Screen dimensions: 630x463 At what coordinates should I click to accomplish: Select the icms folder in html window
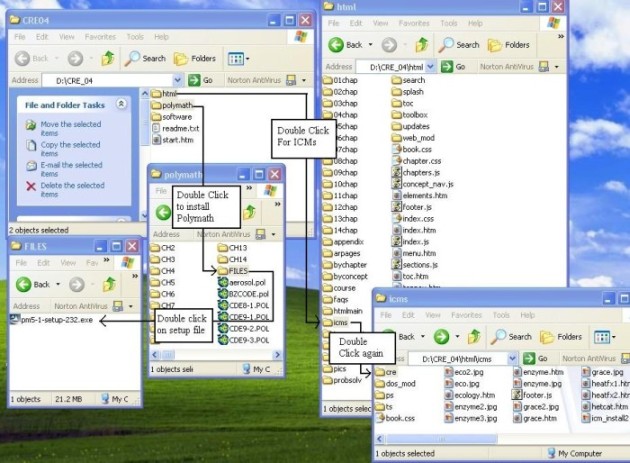coord(342,323)
